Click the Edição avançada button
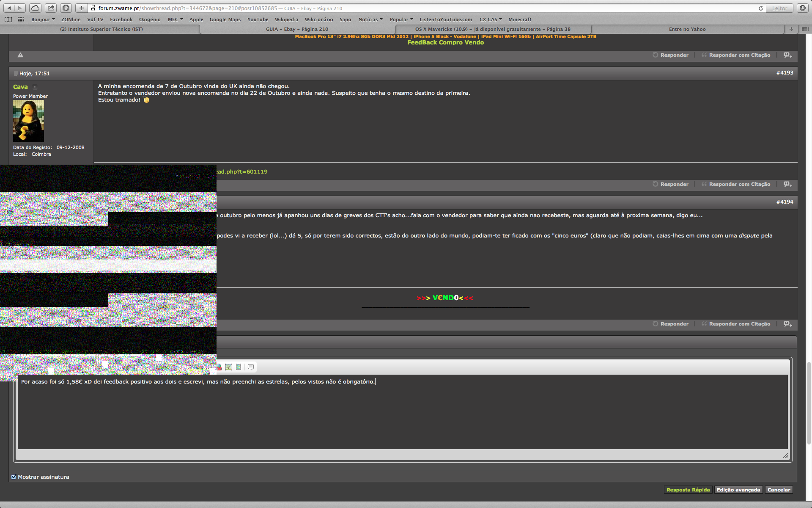The height and width of the screenshot is (508, 812). click(738, 490)
